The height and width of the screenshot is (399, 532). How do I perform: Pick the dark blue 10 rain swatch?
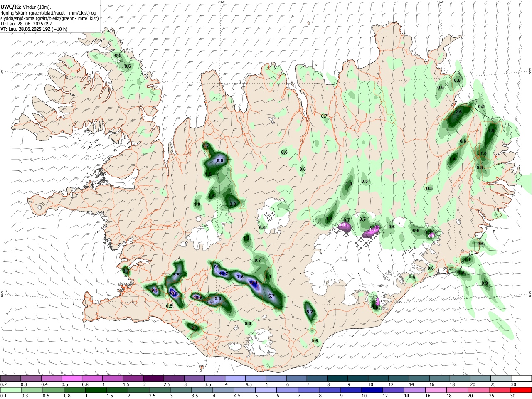coord(371,390)
